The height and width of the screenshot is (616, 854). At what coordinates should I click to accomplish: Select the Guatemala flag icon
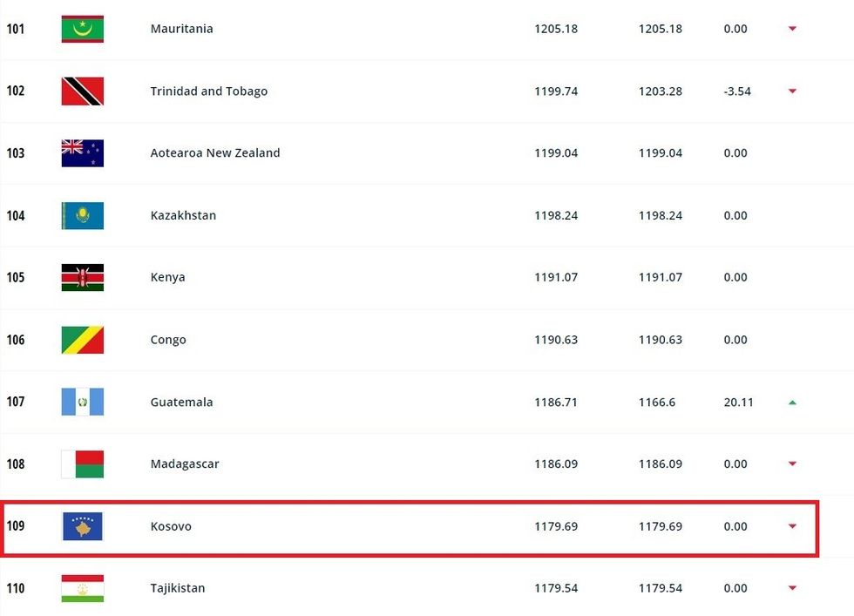[83, 402]
